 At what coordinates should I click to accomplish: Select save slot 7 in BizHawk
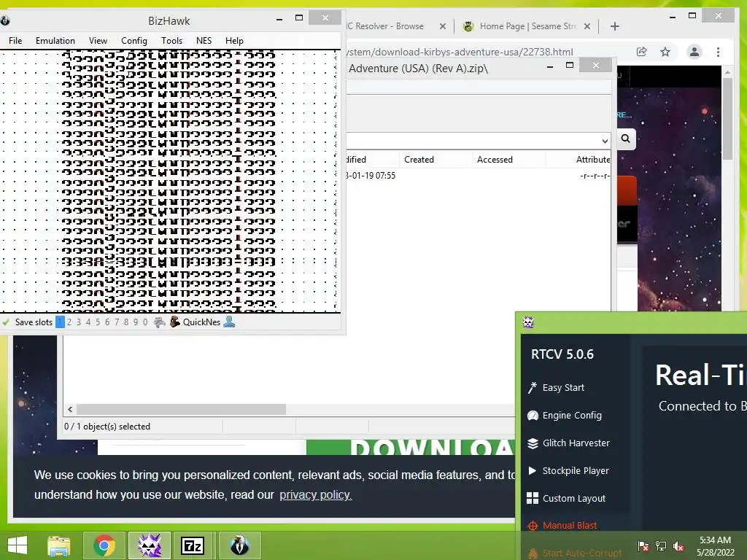click(x=117, y=322)
